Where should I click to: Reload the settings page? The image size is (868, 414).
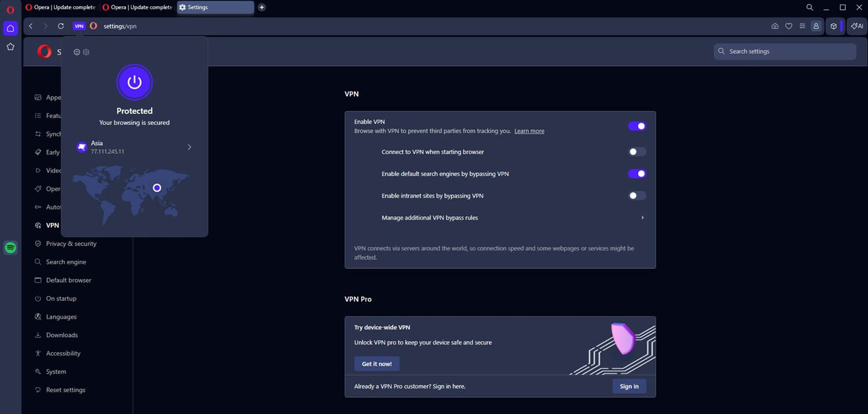pyautogui.click(x=61, y=26)
